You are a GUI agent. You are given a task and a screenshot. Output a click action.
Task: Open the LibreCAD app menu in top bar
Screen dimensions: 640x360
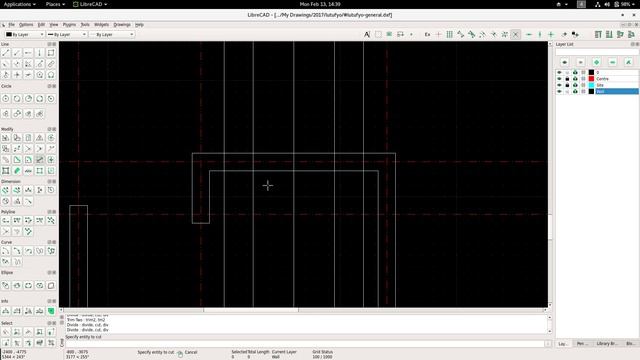point(90,4)
